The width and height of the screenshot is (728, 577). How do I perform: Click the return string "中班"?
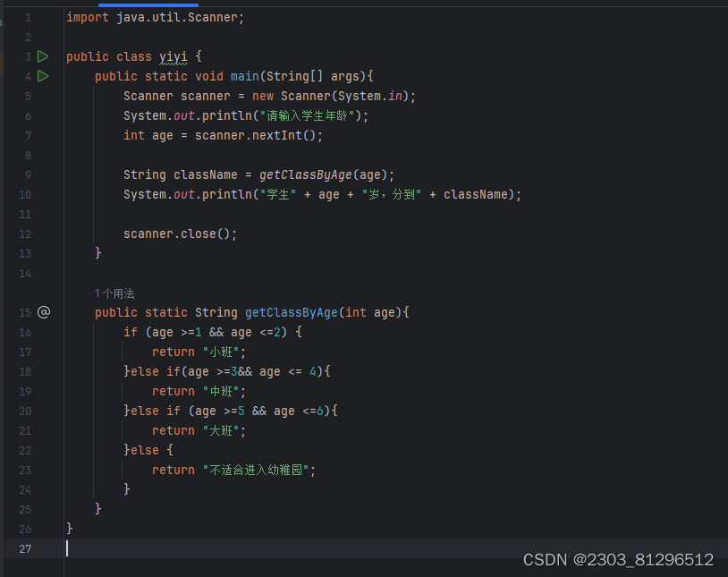[x=221, y=392]
